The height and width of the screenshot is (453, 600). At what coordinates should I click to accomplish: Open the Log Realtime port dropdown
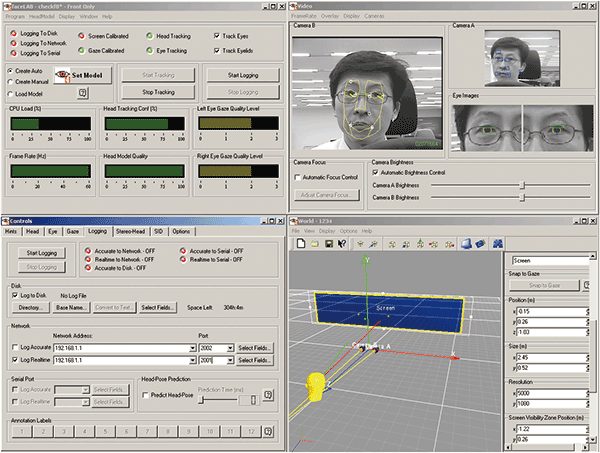(229, 359)
